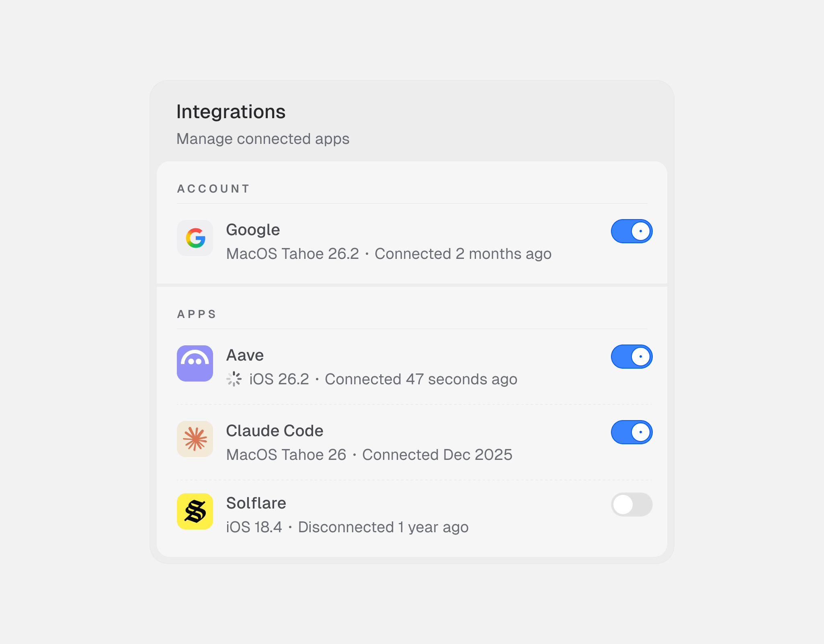
Task: Open the Claude Code entry title
Action: (275, 431)
